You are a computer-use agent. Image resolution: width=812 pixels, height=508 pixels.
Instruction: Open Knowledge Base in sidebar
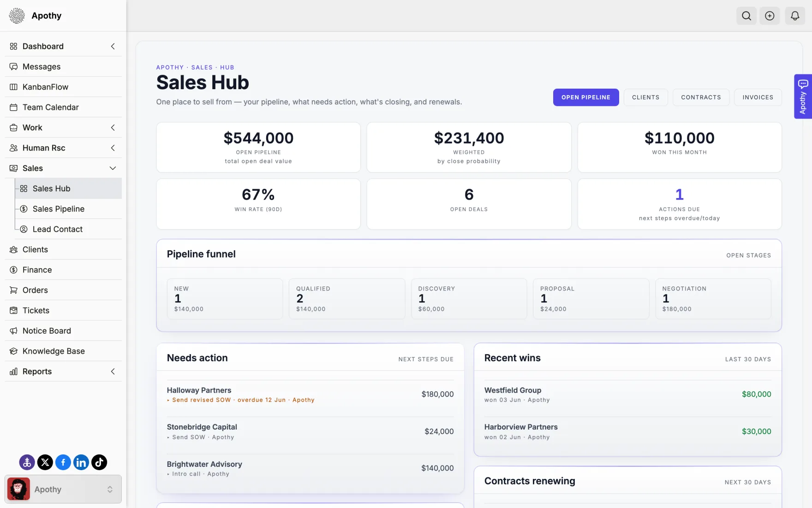(x=63, y=351)
